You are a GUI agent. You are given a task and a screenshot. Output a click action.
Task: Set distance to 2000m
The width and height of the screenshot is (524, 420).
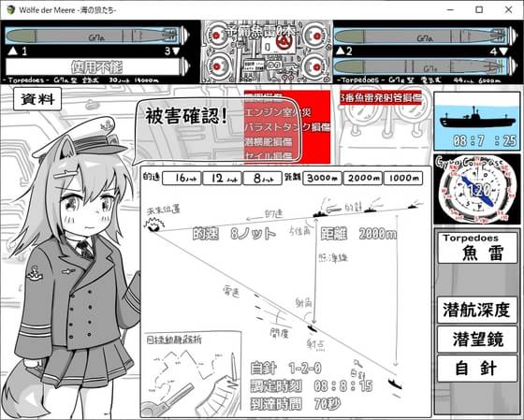tap(363, 178)
